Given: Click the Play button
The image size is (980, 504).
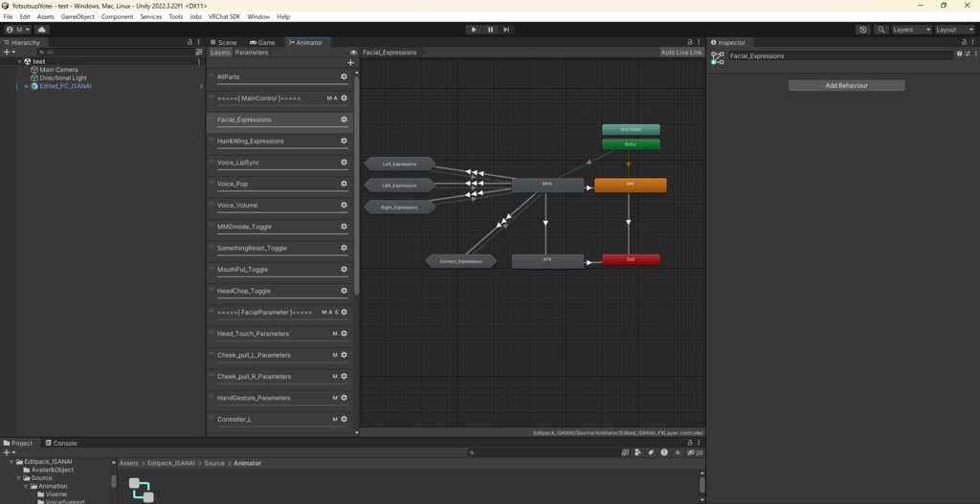Looking at the screenshot, I should point(473,30).
